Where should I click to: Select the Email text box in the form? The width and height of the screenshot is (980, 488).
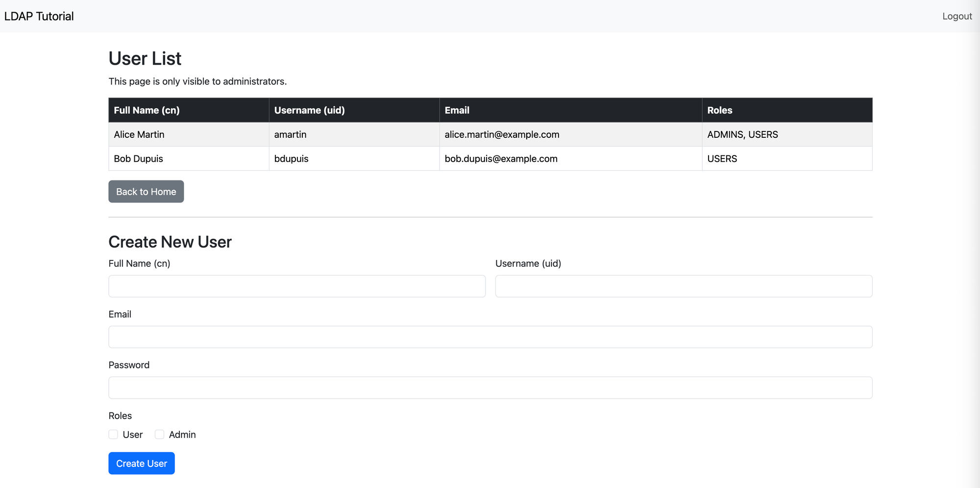pos(490,337)
